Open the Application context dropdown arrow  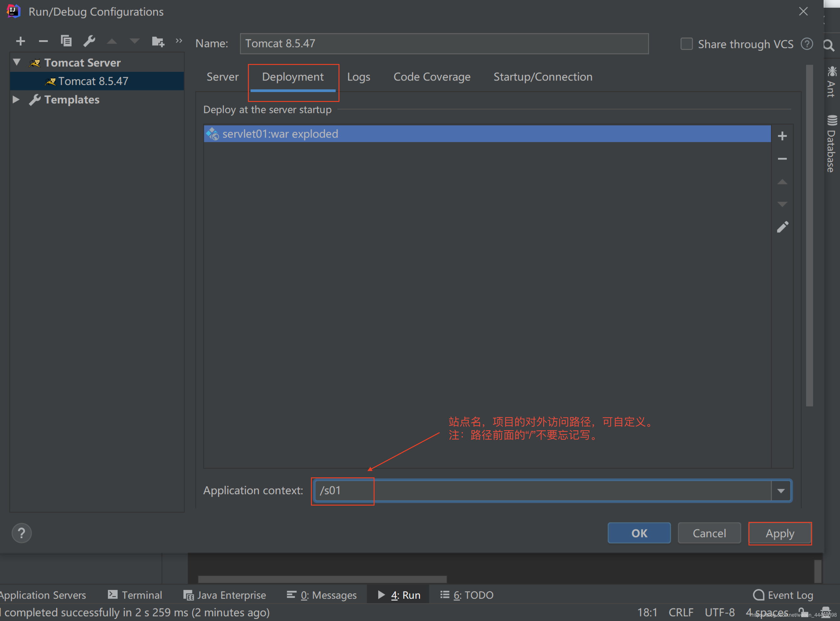(x=781, y=491)
